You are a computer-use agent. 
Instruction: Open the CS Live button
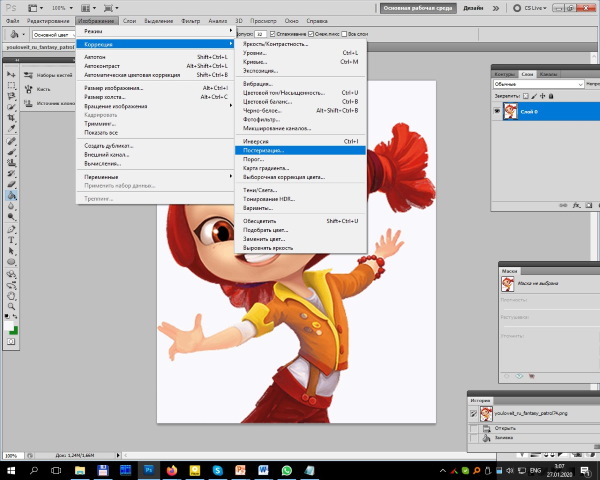pyautogui.click(x=530, y=8)
